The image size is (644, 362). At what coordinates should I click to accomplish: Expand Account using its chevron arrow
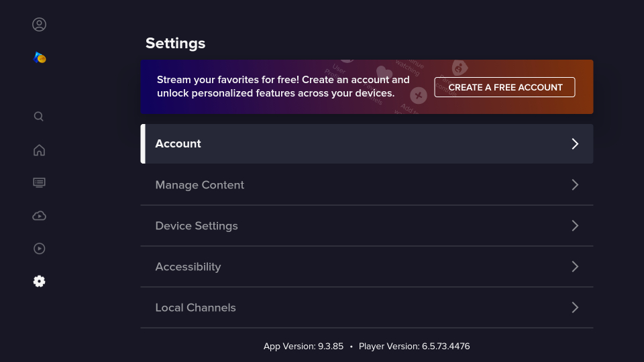click(x=574, y=144)
